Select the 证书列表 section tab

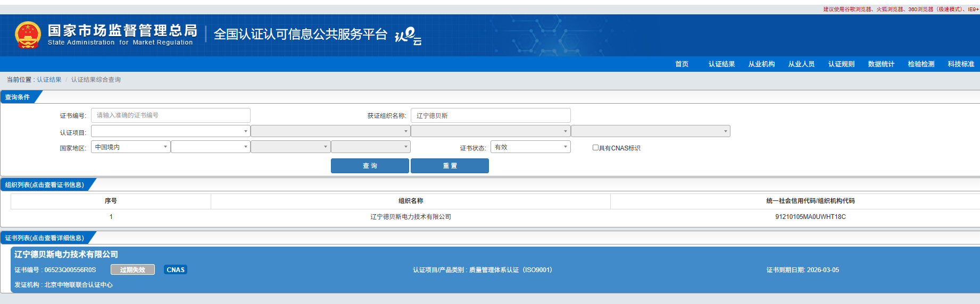pyautogui.click(x=45, y=238)
